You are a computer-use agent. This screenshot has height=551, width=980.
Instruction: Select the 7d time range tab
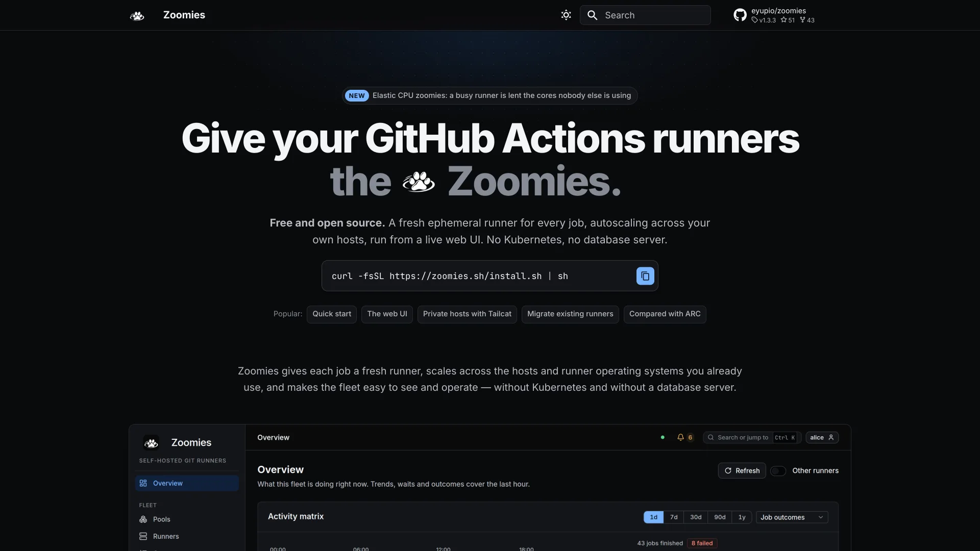[674, 517]
